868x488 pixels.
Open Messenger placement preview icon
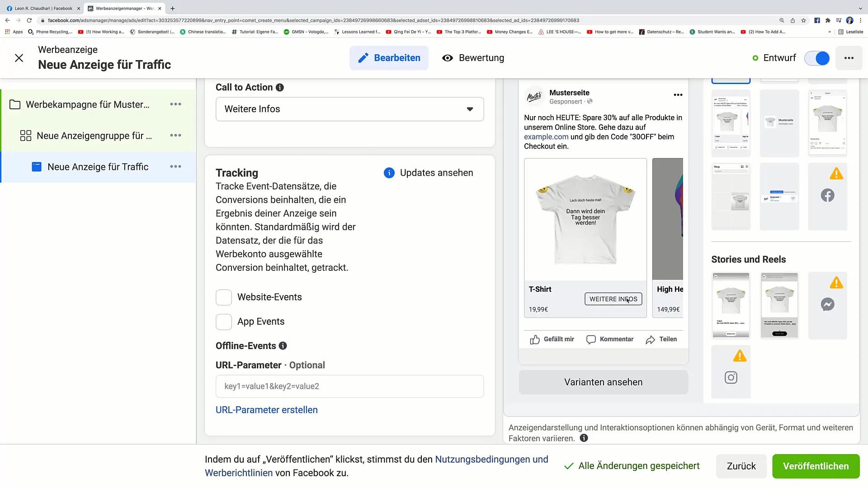(827, 305)
